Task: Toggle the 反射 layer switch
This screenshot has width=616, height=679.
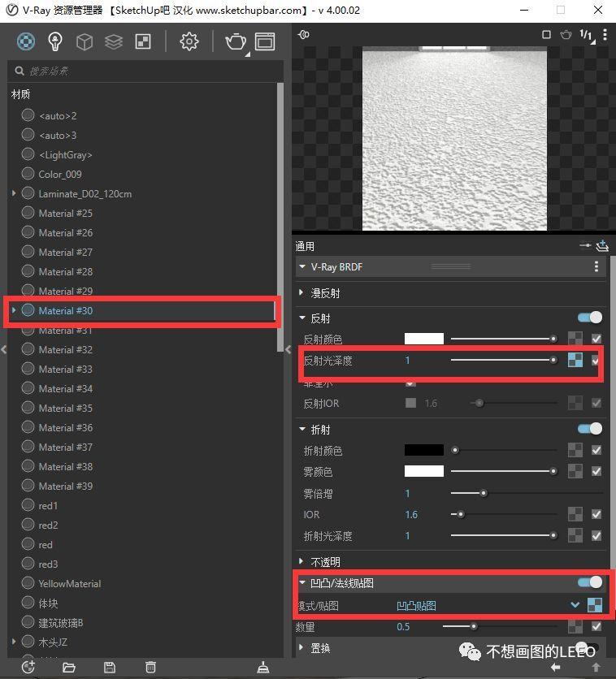Action: click(590, 318)
